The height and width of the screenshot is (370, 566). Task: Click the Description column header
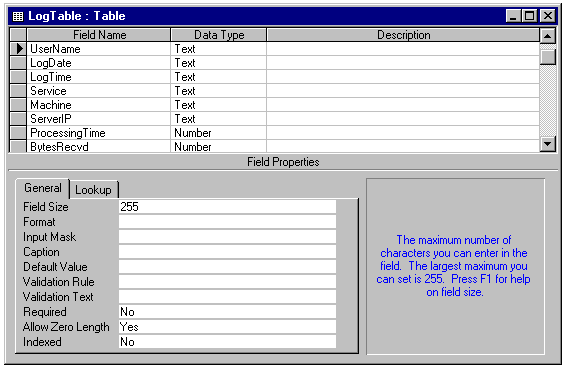(403, 35)
